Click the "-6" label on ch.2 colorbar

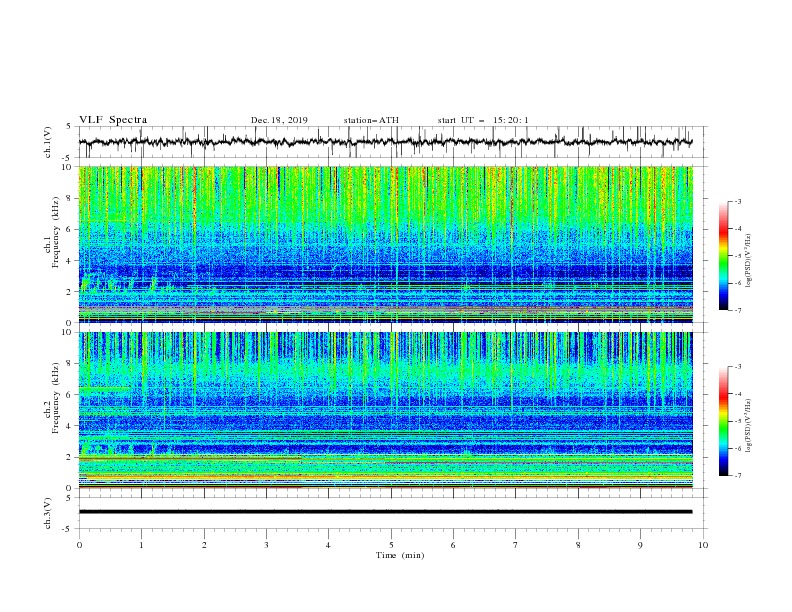pyautogui.click(x=737, y=448)
